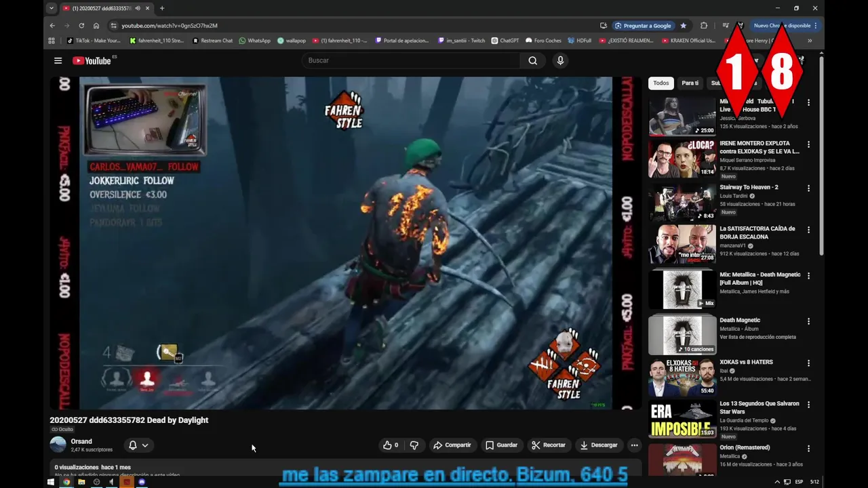Open Orion (Remastered) video title
Viewport: 868px width, 488px height.
point(745,447)
